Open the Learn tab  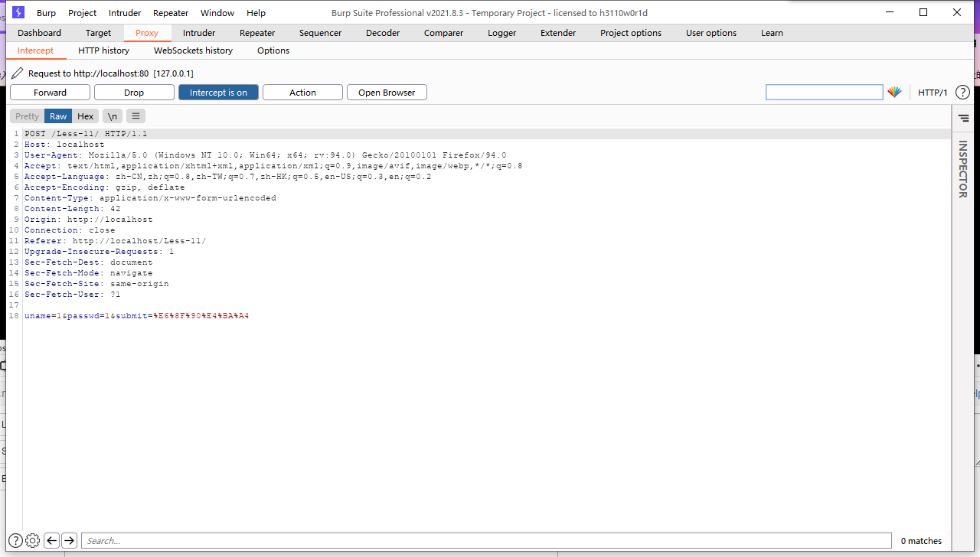tap(772, 33)
